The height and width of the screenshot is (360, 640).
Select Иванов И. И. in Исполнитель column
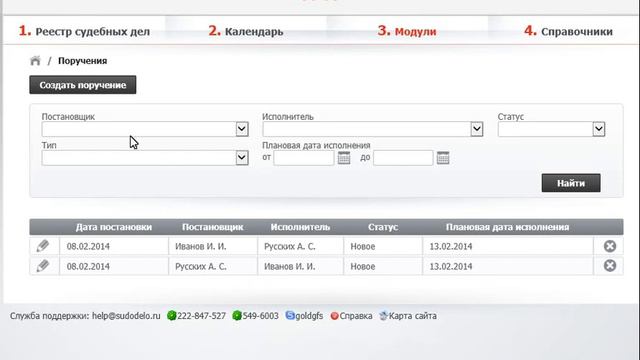click(x=289, y=267)
